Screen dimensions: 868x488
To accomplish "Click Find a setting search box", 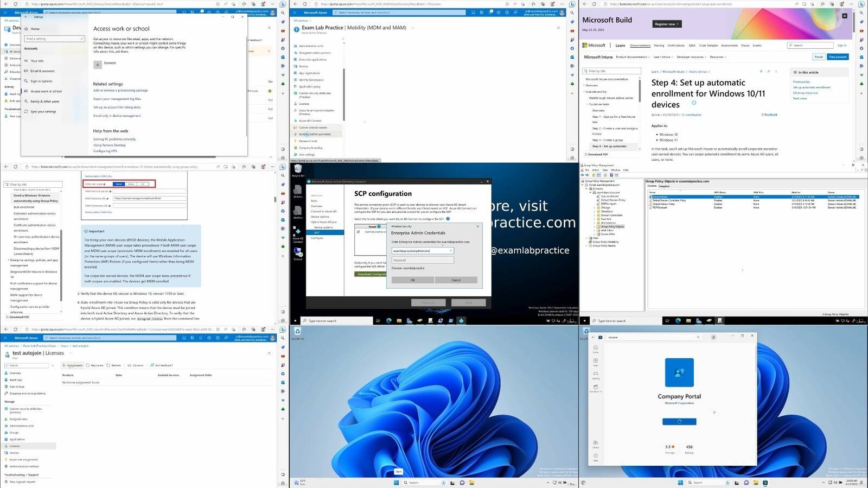I will pyautogui.click(x=54, y=39).
